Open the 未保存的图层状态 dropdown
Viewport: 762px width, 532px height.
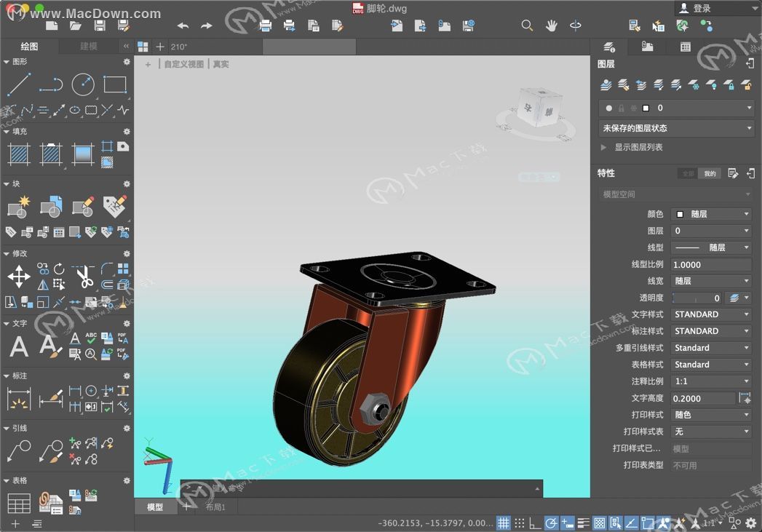point(676,128)
